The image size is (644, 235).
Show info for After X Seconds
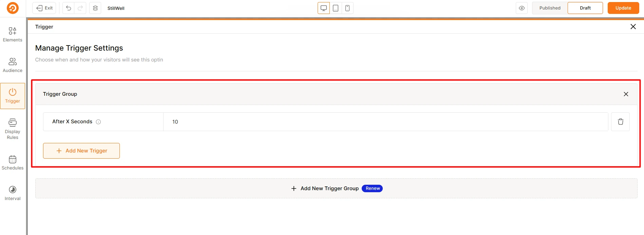(x=98, y=122)
